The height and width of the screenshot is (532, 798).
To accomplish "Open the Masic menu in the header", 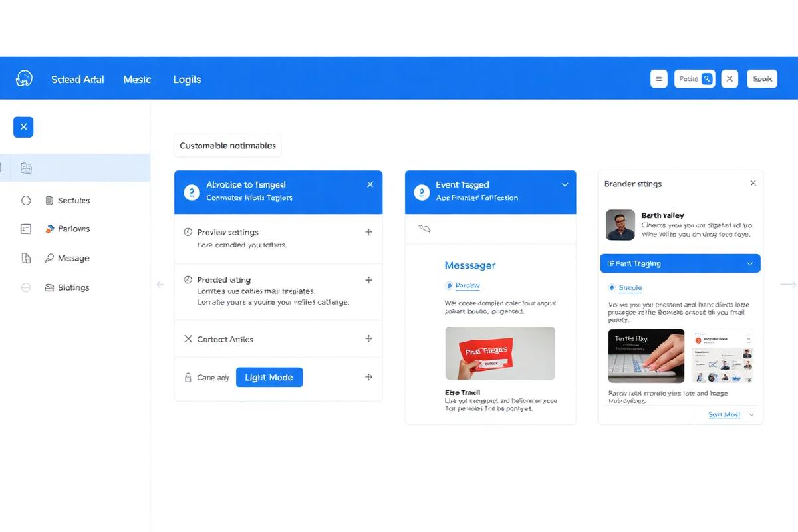I will [137, 79].
